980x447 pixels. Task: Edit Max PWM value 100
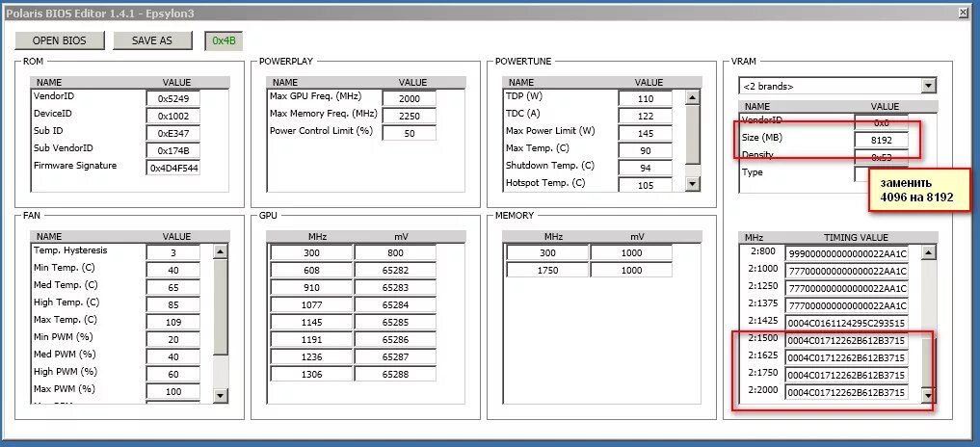tap(173, 392)
